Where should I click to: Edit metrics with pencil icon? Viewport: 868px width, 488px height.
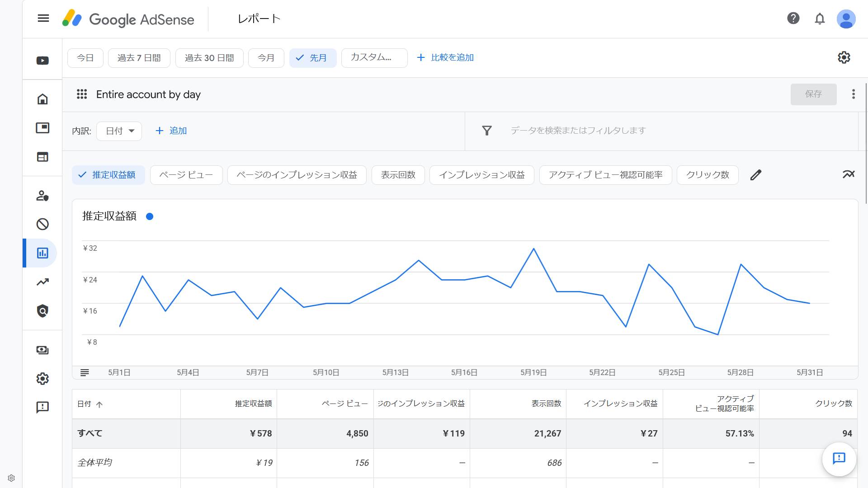coord(756,175)
